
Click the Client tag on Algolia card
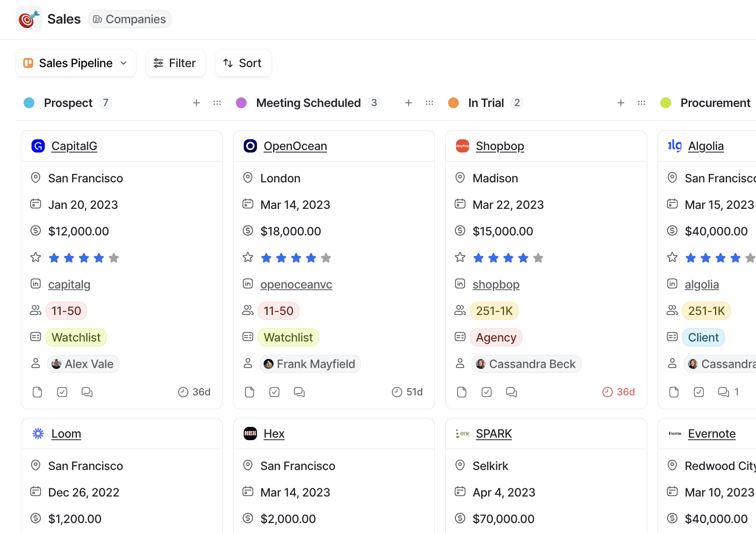click(x=704, y=337)
